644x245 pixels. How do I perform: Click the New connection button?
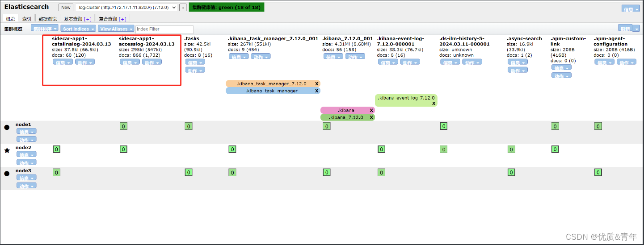[x=66, y=8]
